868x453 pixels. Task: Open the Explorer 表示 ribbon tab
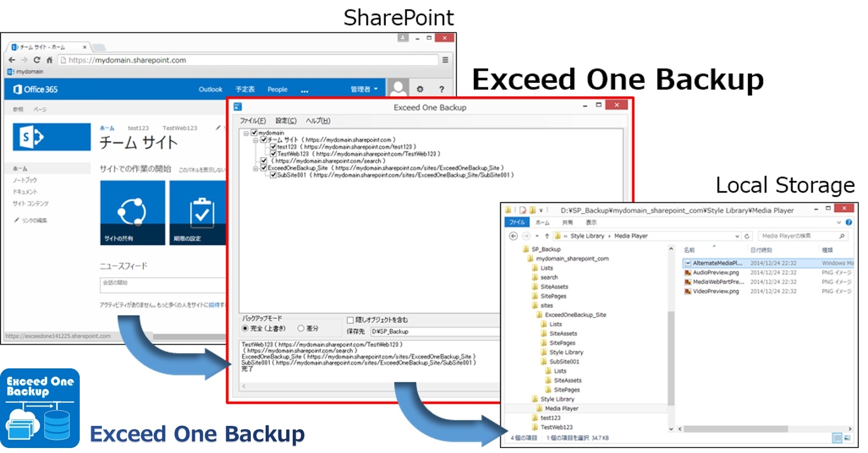[x=591, y=222]
